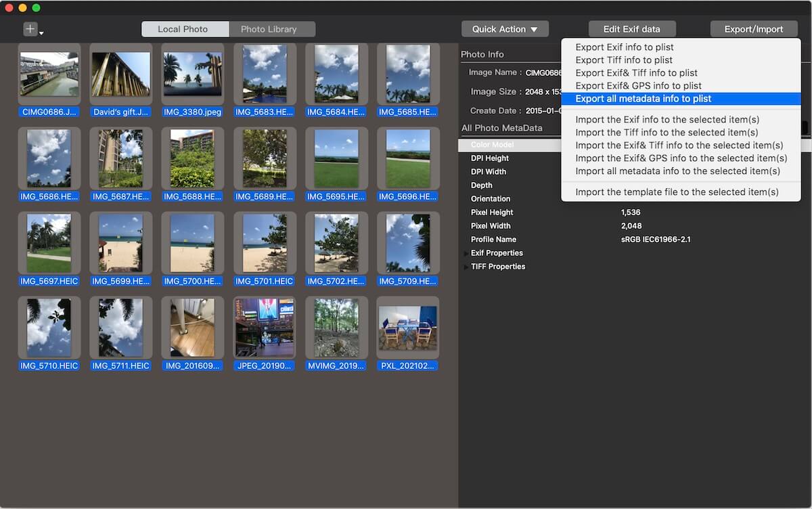Select the IMG_5683 photo thumbnail

click(265, 74)
